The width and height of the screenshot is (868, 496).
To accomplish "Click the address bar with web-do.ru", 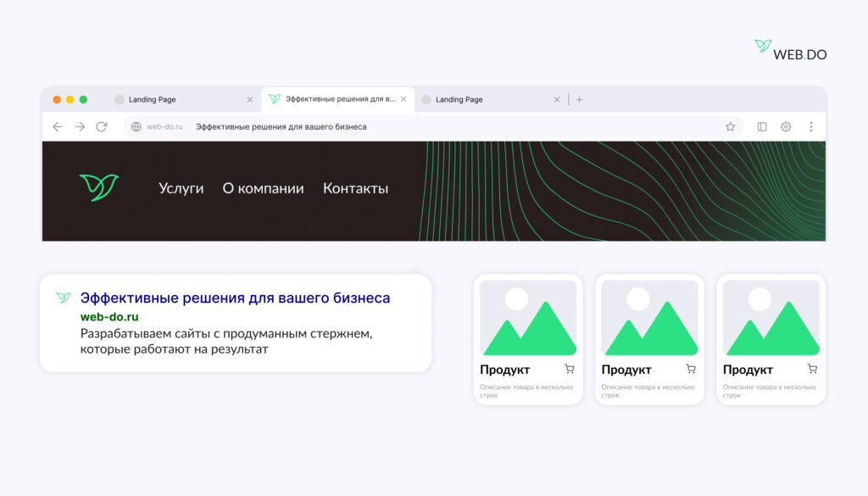I will coord(435,127).
